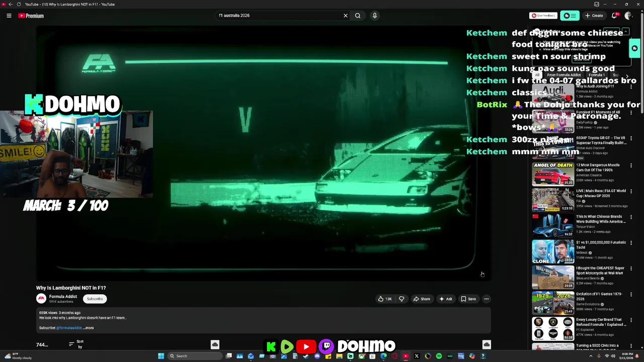Subscribe to Formula Addict channel
The image size is (644, 362).
pos(95,299)
